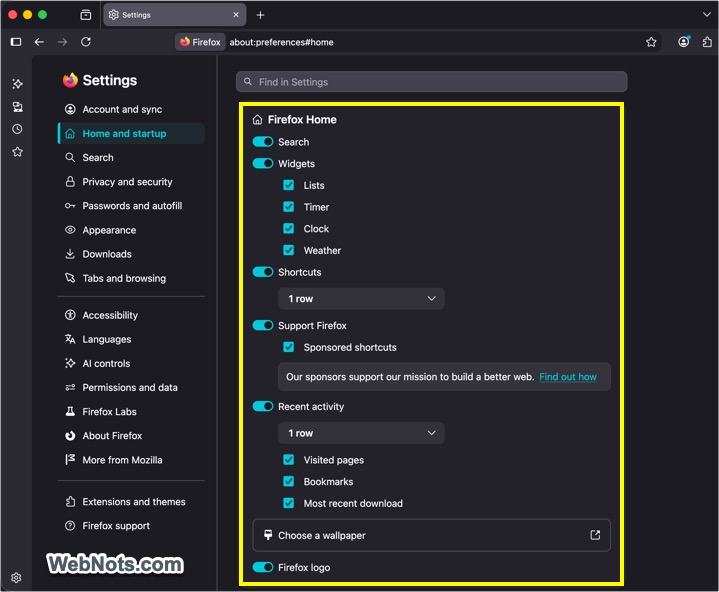719x592 pixels.
Task: Uncheck the Bookmarks checkbox
Action: click(288, 481)
